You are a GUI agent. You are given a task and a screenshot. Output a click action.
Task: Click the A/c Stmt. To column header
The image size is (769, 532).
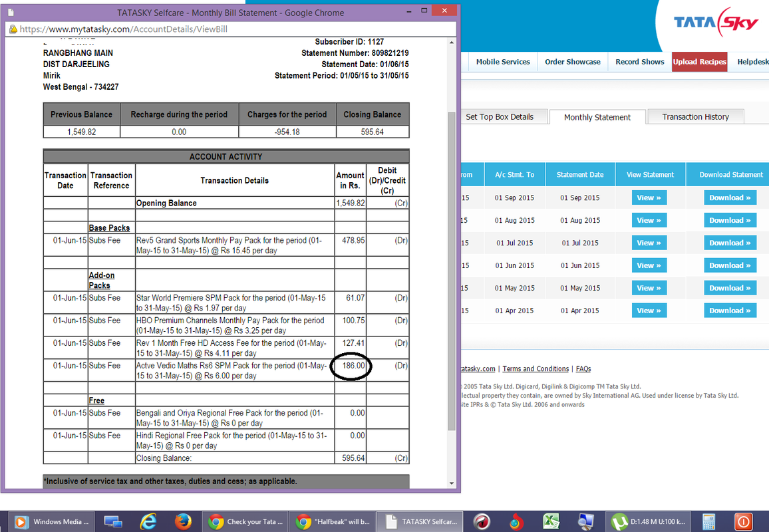(x=514, y=174)
